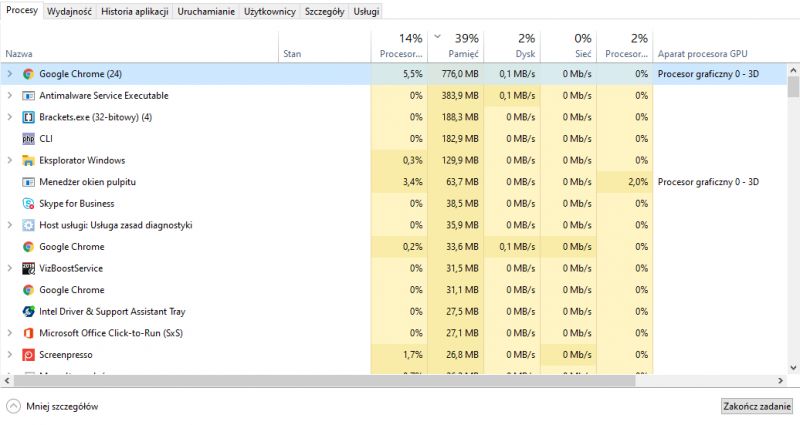Image resolution: width=800 pixels, height=425 pixels.
Task: Click the Antimalware Service Executable icon
Action: click(x=28, y=95)
